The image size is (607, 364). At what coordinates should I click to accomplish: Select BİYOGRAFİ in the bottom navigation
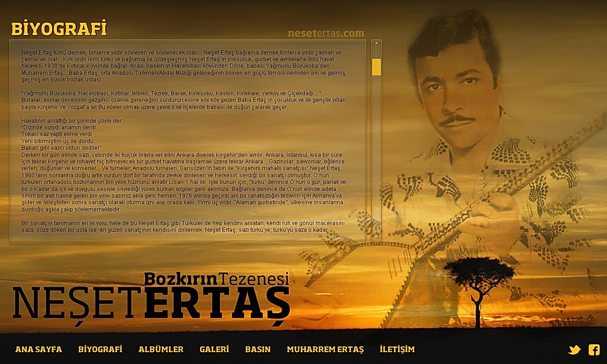tap(100, 349)
